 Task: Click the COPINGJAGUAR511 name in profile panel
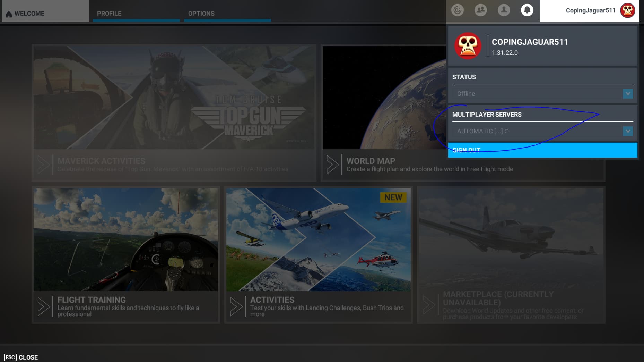pyautogui.click(x=530, y=42)
